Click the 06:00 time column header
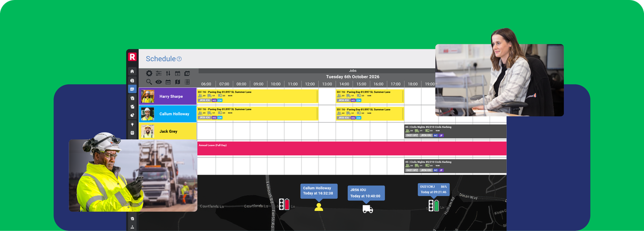Image resolution: width=644 pixels, height=231 pixels. (206, 84)
